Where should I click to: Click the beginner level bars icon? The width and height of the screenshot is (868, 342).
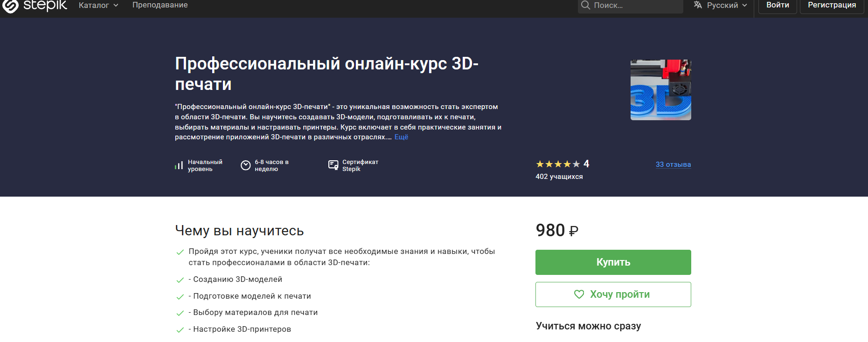click(179, 165)
